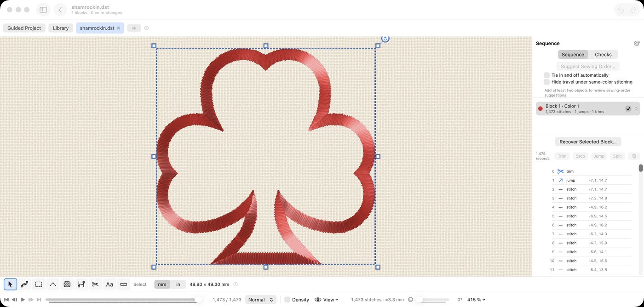Choose the node edit path tool
The width and height of the screenshot is (644, 307).
coord(24,284)
